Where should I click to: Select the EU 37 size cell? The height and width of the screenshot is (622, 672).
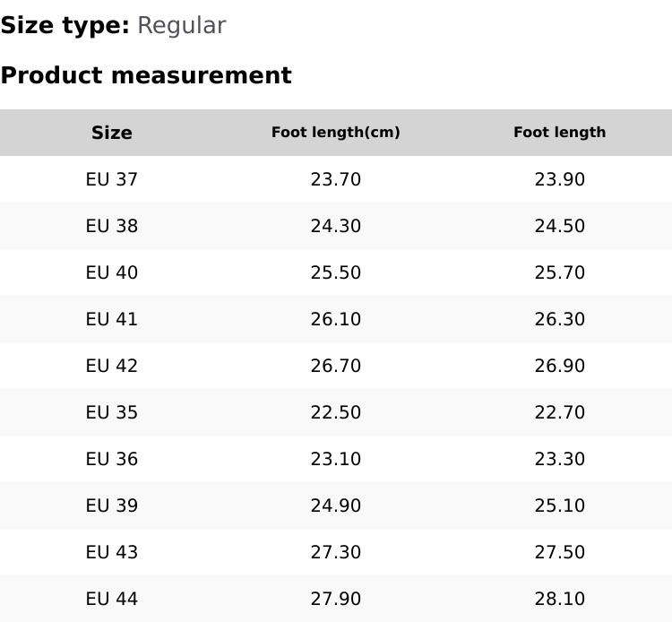pos(112,179)
